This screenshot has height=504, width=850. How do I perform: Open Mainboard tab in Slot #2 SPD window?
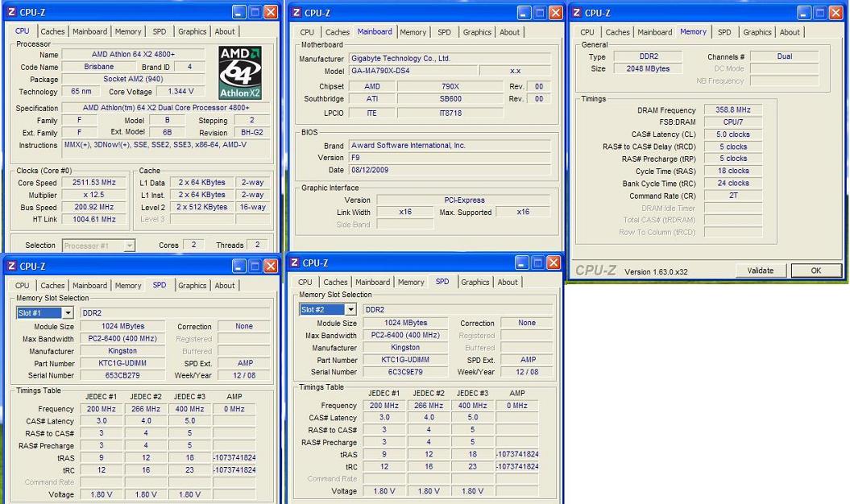(373, 282)
